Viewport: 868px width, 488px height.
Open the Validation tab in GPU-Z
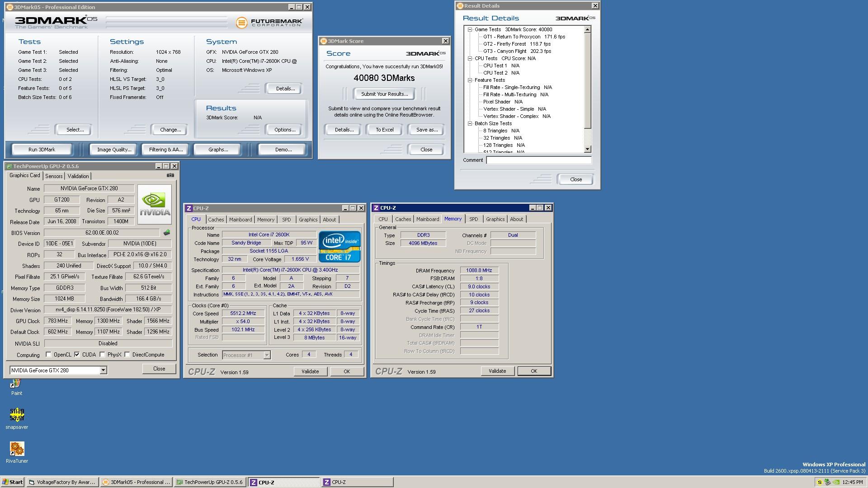click(x=78, y=176)
